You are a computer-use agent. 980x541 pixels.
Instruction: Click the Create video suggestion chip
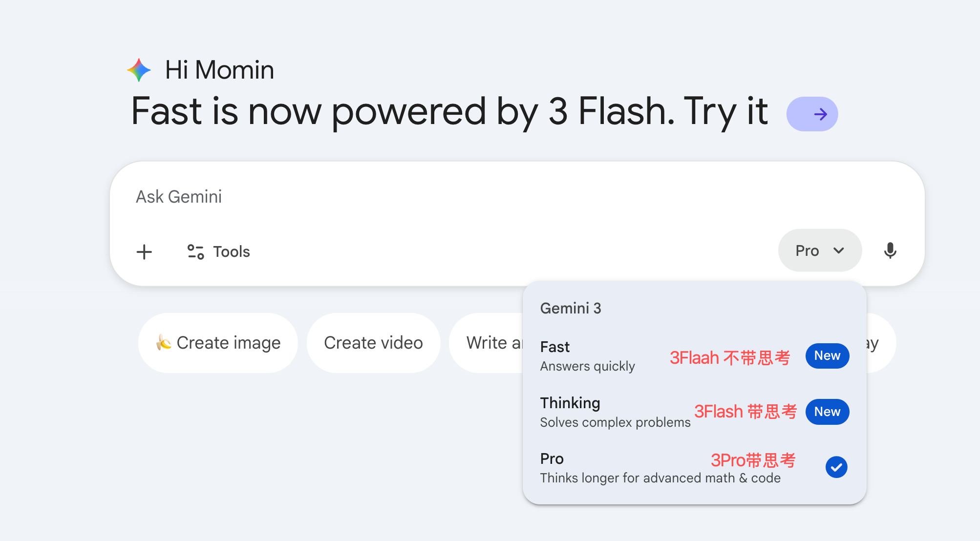(373, 343)
